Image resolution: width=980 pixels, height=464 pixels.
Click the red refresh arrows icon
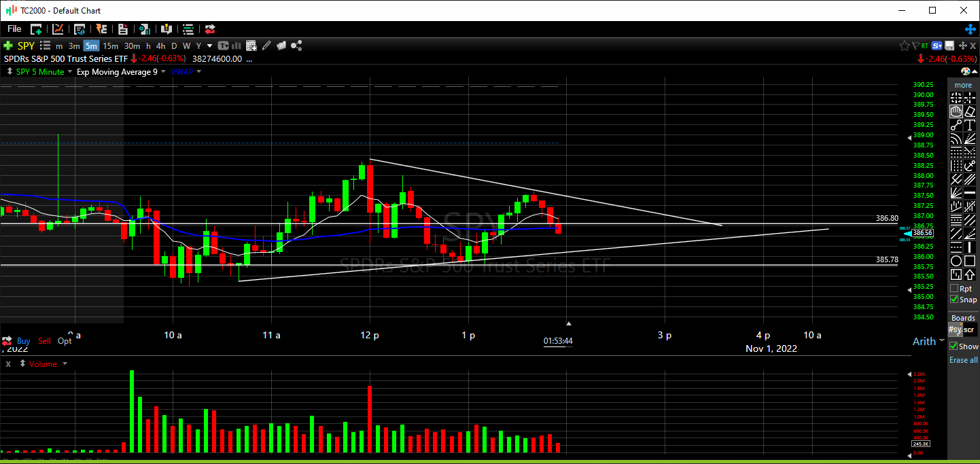[209, 29]
